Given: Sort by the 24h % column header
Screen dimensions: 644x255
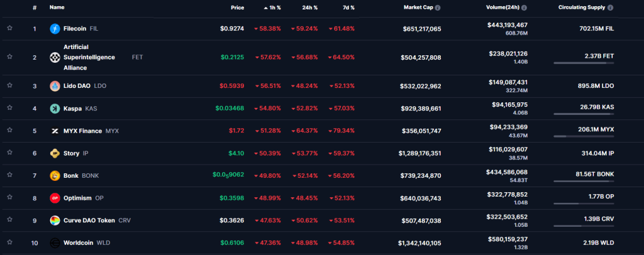Looking at the screenshot, I should (310, 8).
